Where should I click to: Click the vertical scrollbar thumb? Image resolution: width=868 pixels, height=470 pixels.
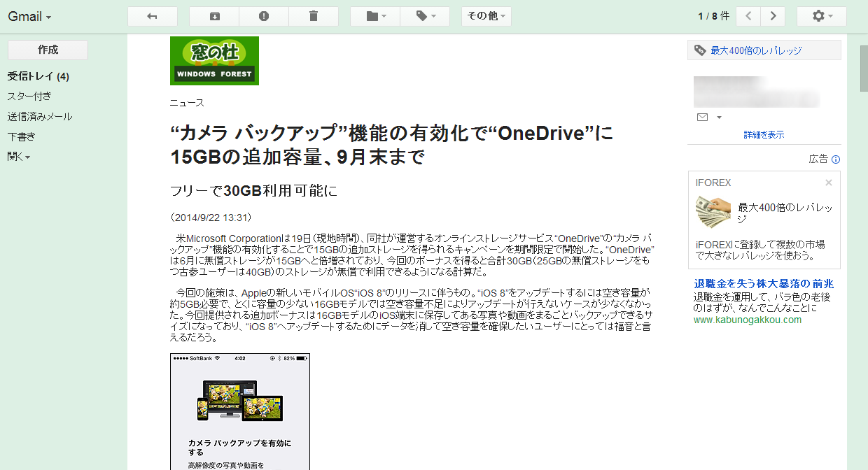[x=864, y=68]
